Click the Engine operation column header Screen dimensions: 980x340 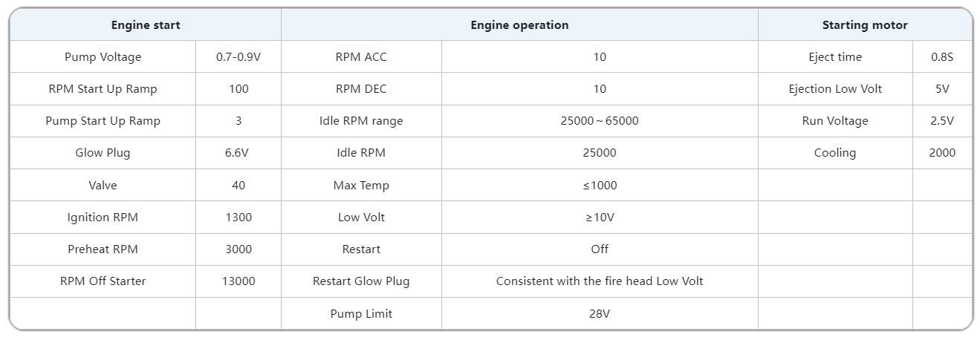point(519,25)
